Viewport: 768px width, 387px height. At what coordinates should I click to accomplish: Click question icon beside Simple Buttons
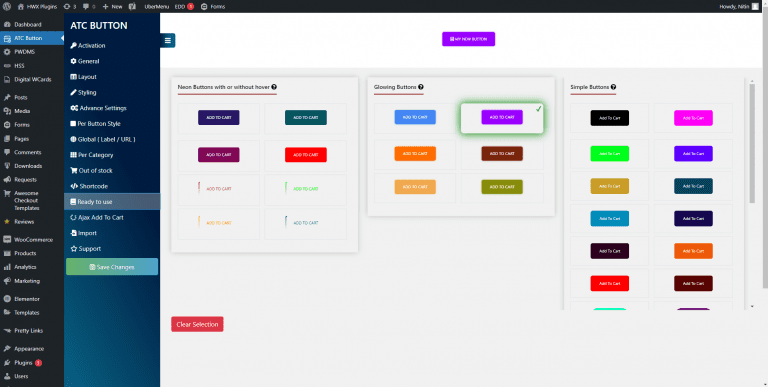[x=613, y=87]
